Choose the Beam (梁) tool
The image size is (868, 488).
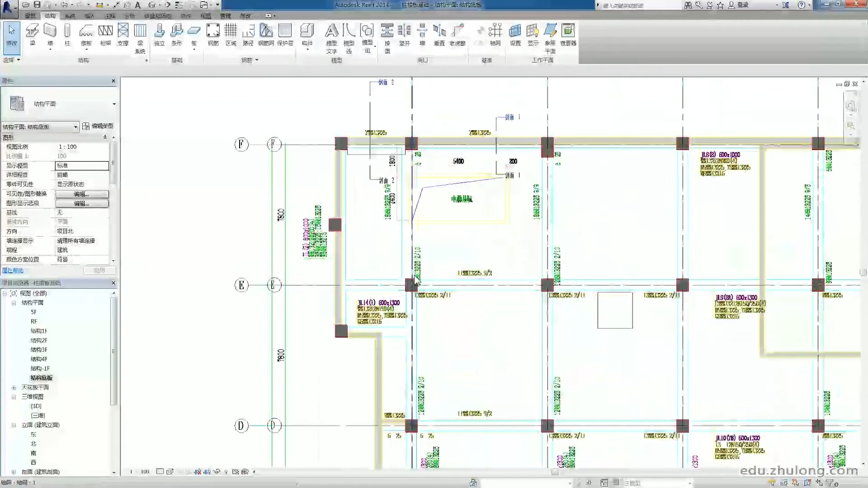pyautogui.click(x=32, y=35)
